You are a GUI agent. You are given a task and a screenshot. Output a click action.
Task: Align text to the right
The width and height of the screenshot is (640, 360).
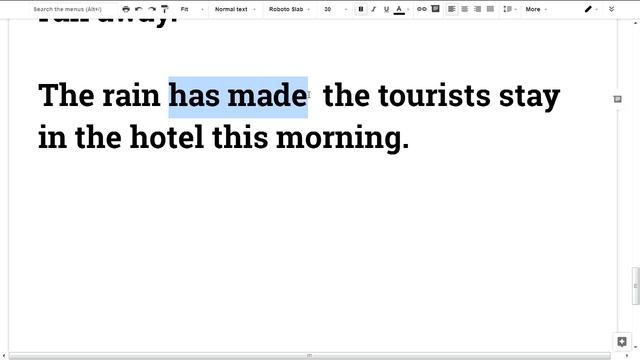click(477, 9)
